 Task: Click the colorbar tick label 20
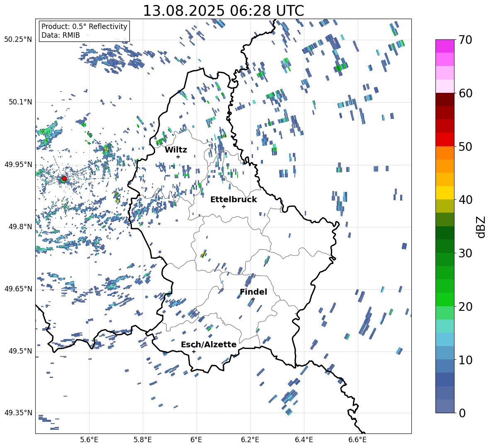click(465, 307)
